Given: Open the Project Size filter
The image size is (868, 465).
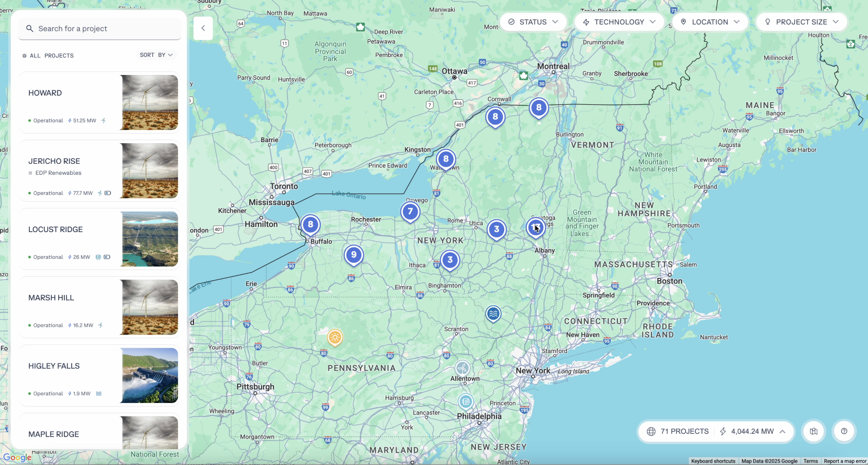Looking at the screenshot, I should click(801, 22).
